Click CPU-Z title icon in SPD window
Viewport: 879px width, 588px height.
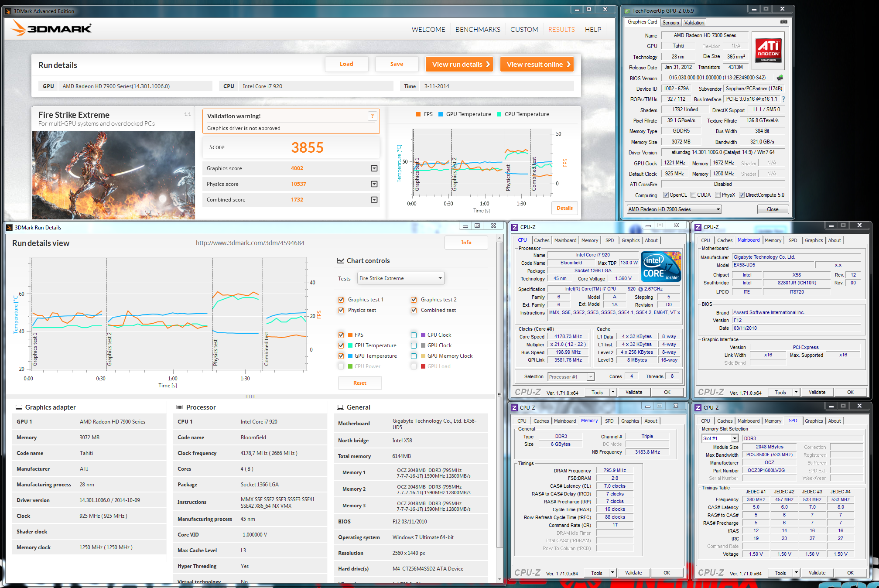698,407
